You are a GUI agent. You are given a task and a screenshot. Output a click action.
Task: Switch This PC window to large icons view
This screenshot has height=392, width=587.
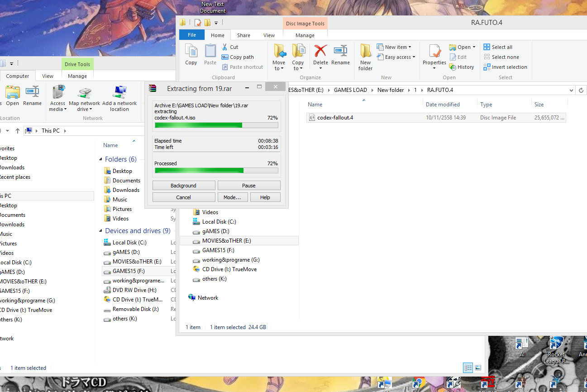click(477, 368)
